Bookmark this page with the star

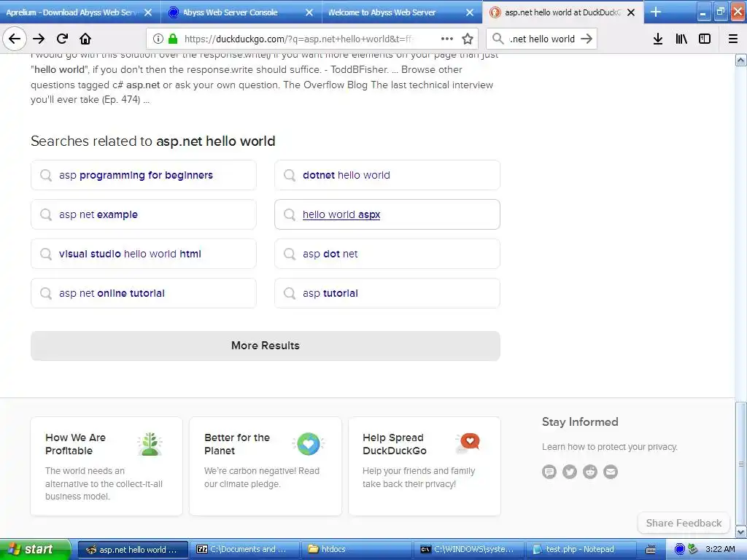[x=468, y=39]
